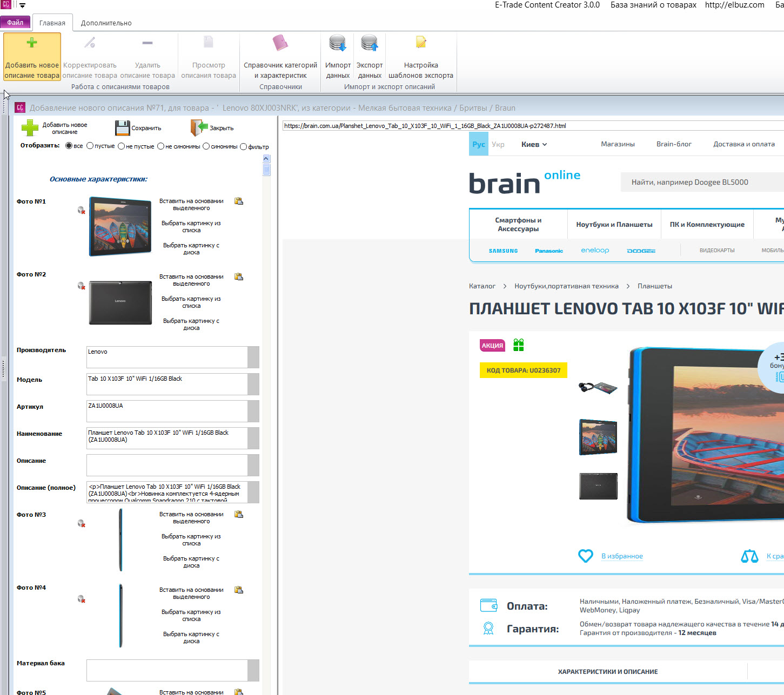Open Смартфоны и Аксессуары site category
Image resolution: width=784 pixels, height=695 pixels.
click(518, 224)
